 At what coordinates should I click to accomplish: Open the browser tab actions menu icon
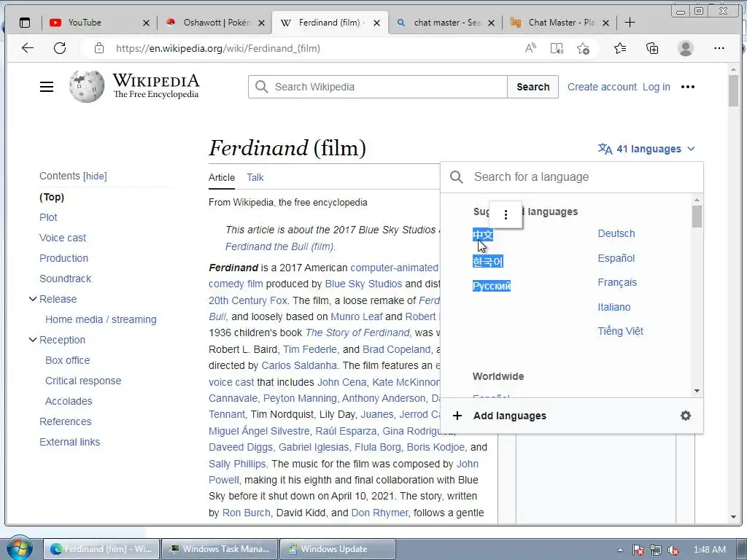pos(24,23)
